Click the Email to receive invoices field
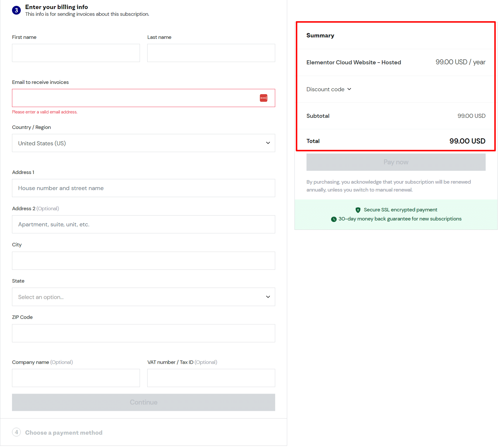The image size is (500, 448). pos(143,98)
